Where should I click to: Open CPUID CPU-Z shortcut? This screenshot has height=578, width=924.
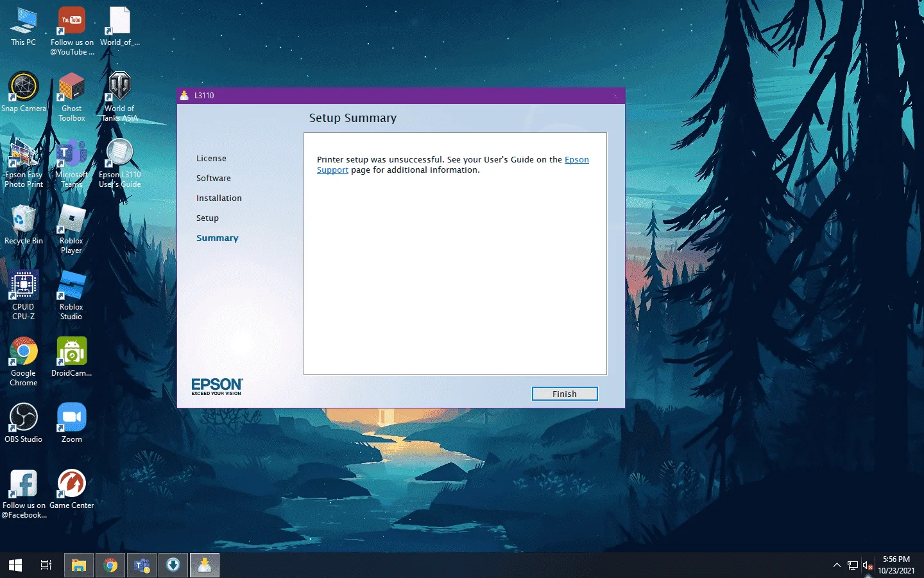[24, 295]
